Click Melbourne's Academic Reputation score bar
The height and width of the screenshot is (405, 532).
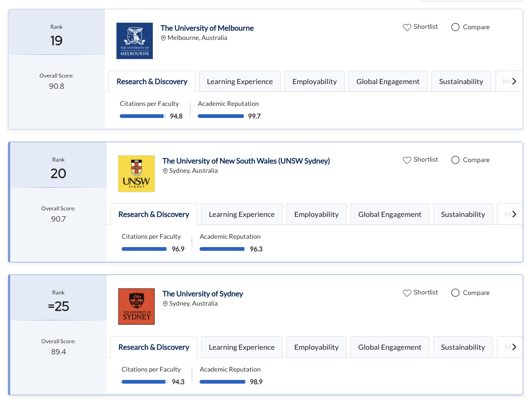click(x=221, y=116)
